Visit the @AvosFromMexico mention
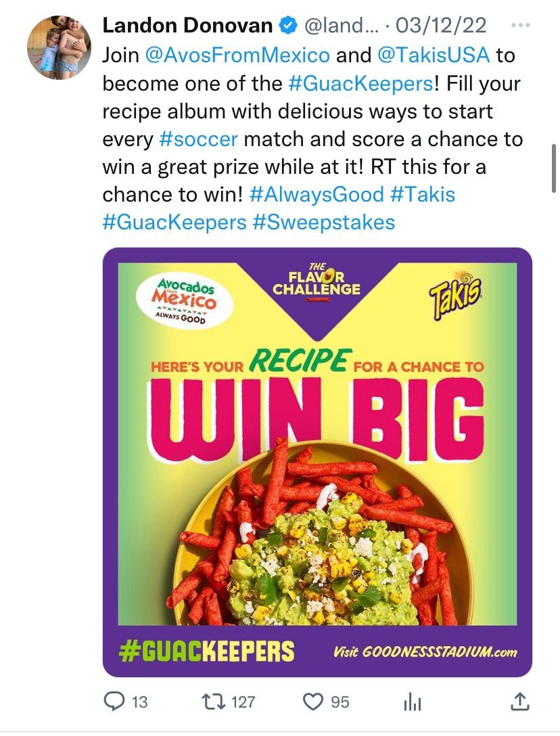560x736 pixels. [x=237, y=55]
